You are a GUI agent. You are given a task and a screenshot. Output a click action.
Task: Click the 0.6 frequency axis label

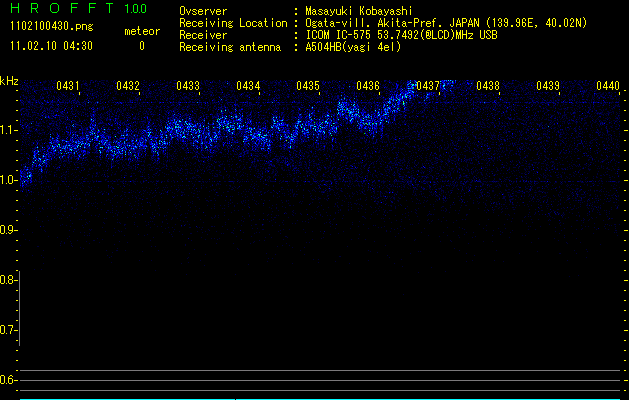coord(9,380)
